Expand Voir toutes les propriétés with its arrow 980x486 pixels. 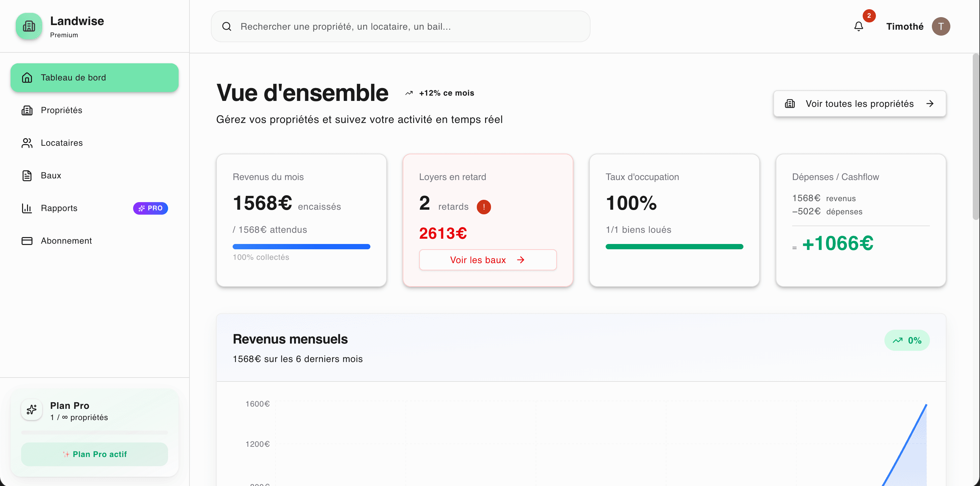pos(930,104)
